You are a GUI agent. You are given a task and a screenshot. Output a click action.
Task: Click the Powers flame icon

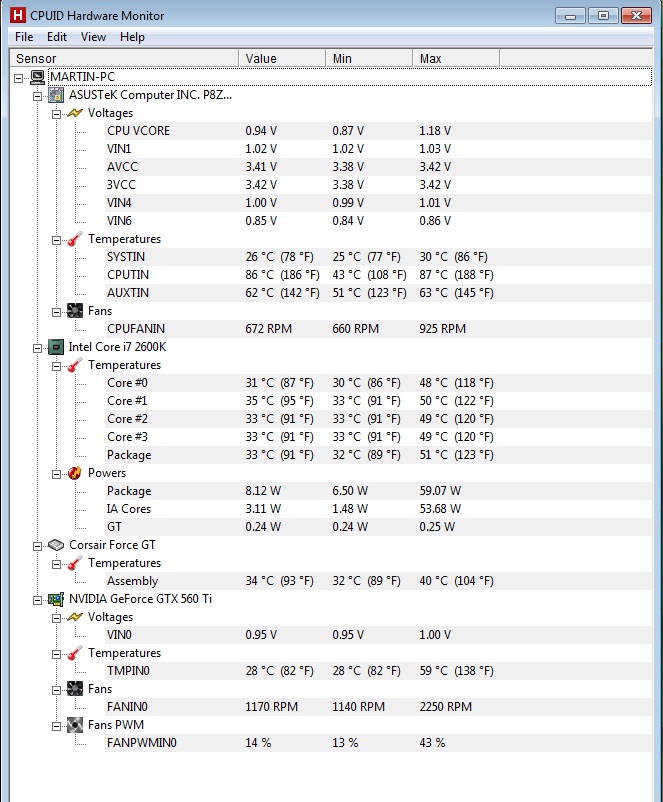tap(75, 473)
